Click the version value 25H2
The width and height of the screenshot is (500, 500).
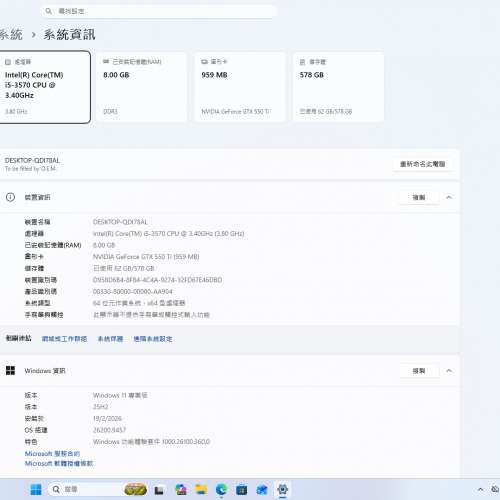click(x=100, y=407)
